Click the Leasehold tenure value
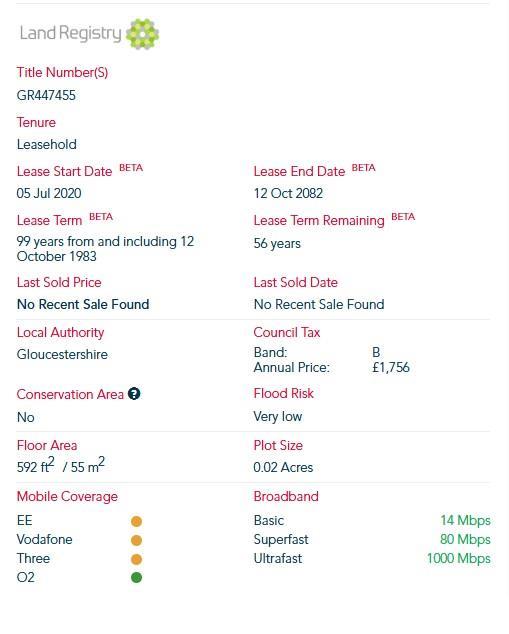Screen dimensions: 509x634 click(x=46, y=144)
